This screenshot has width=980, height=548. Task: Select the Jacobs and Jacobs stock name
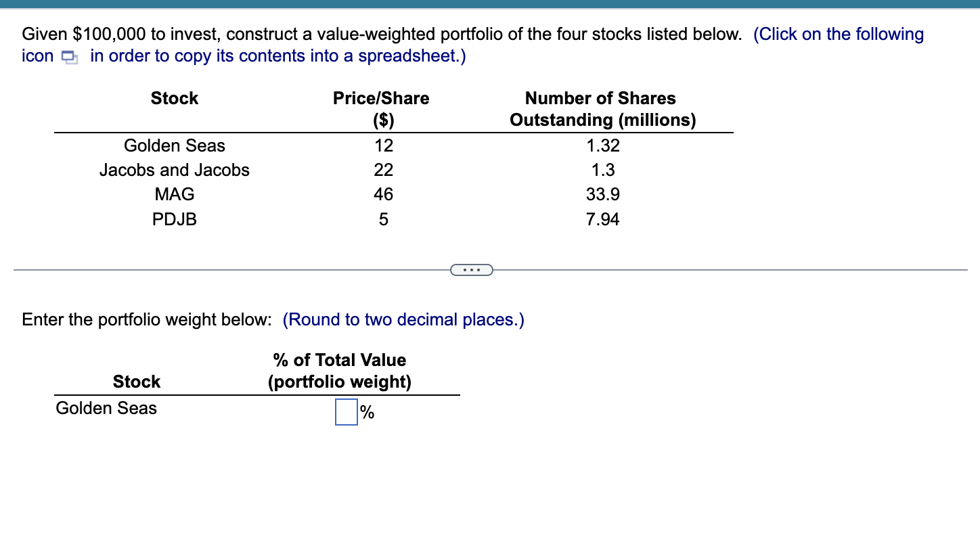coord(175,170)
